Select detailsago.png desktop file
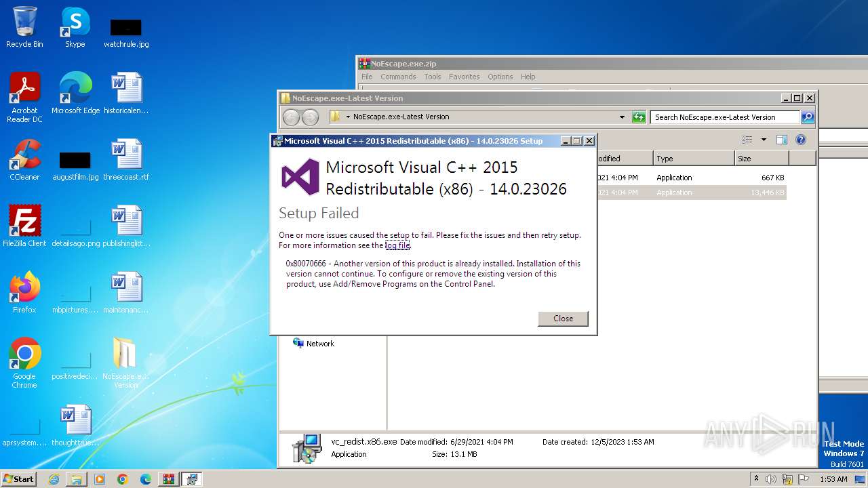The width and height of the screenshot is (868, 488). tap(75, 232)
